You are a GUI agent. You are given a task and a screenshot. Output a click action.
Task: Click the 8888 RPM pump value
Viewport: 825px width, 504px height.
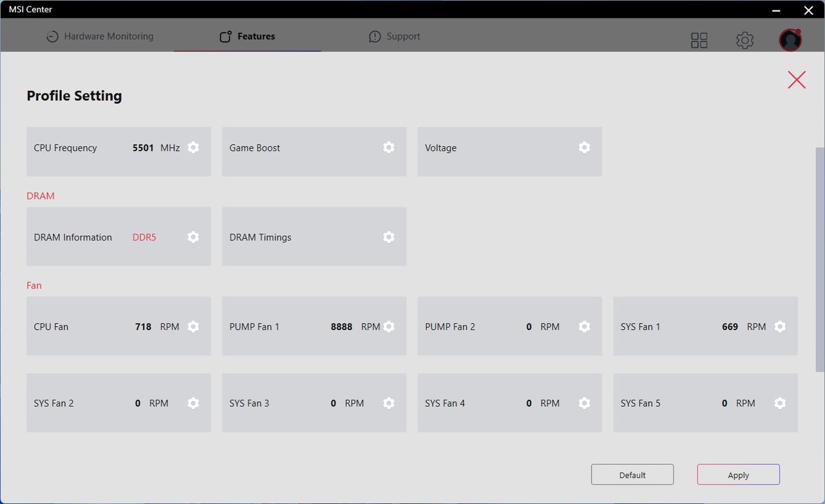(355, 327)
